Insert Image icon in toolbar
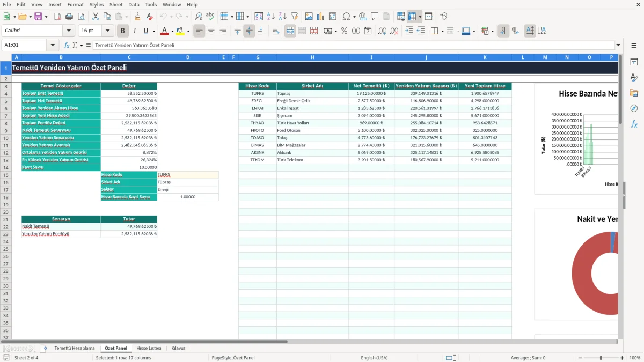The height and width of the screenshot is (362, 644). click(309, 17)
